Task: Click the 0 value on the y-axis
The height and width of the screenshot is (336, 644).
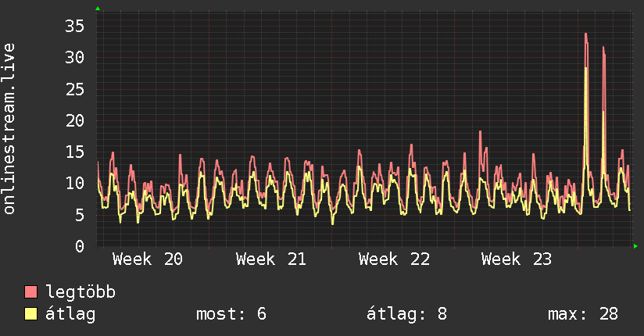Action: pos(80,246)
